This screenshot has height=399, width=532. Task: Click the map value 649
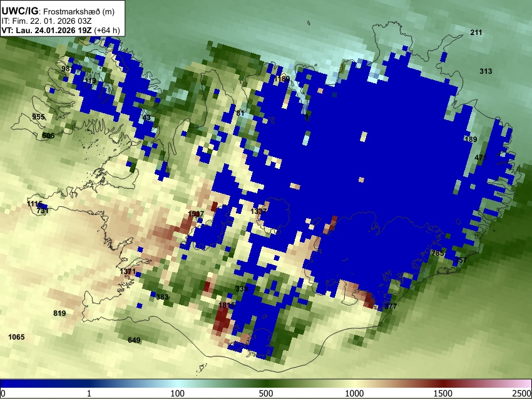[x=134, y=340]
